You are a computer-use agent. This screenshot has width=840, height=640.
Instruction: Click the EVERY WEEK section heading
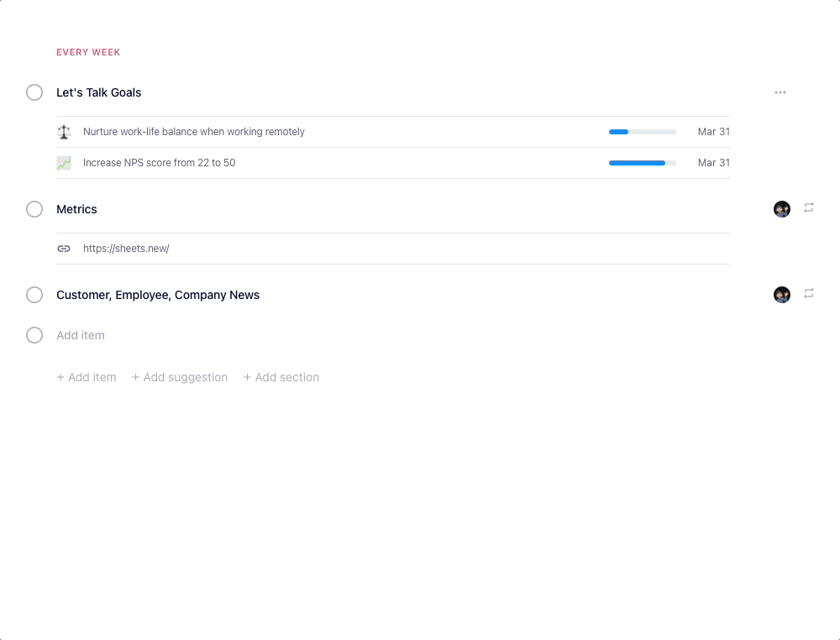88,52
